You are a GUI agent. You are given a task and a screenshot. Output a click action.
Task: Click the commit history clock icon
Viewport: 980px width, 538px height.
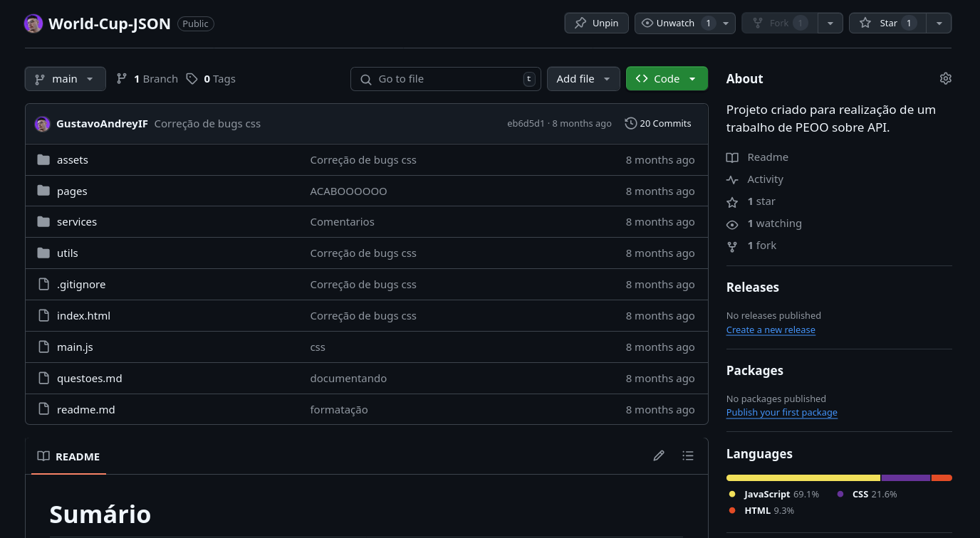pos(630,123)
